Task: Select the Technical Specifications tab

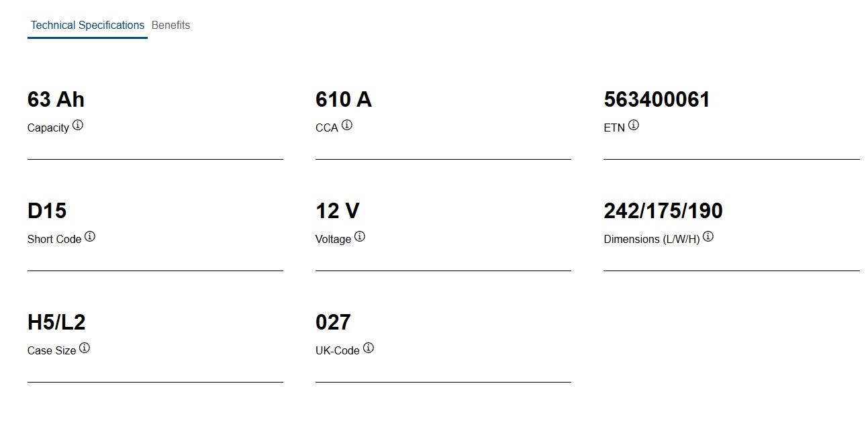Action: [x=87, y=26]
